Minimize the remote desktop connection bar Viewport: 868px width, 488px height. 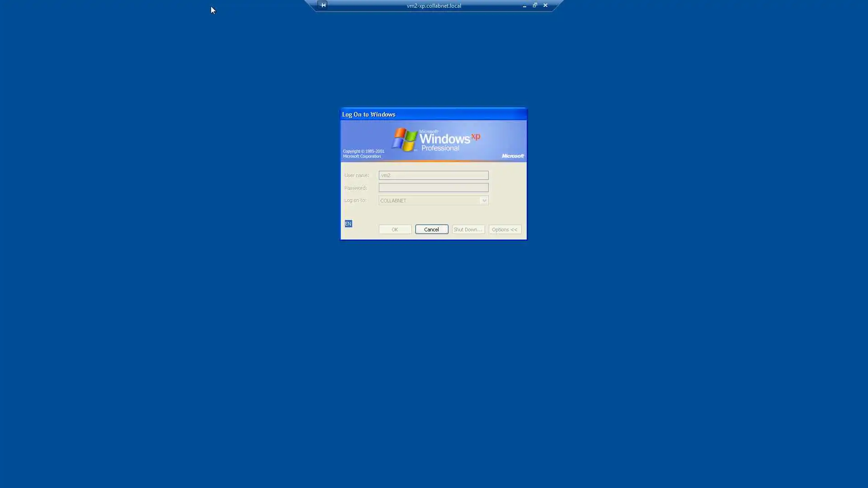pos(524,6)
